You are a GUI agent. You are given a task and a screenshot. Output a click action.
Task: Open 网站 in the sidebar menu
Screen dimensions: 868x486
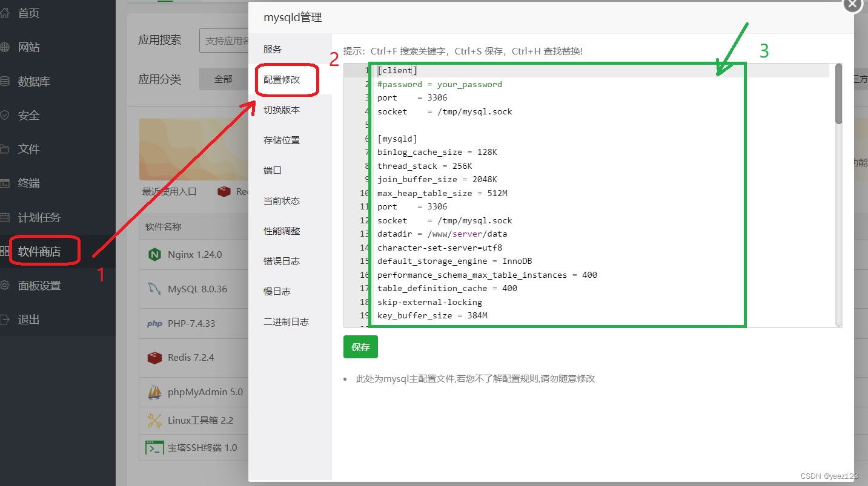(x=28, y=47)
